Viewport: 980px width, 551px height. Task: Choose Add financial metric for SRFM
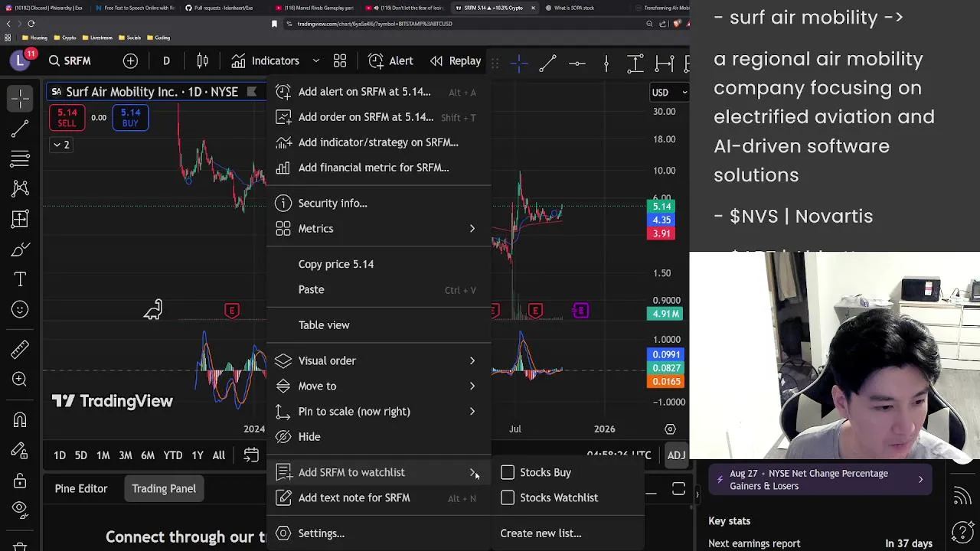tap(379, 168)
